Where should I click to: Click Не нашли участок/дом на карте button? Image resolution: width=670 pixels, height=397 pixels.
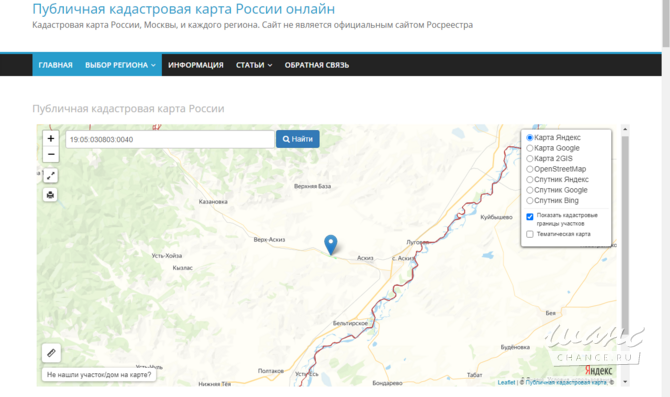point(99,375)
